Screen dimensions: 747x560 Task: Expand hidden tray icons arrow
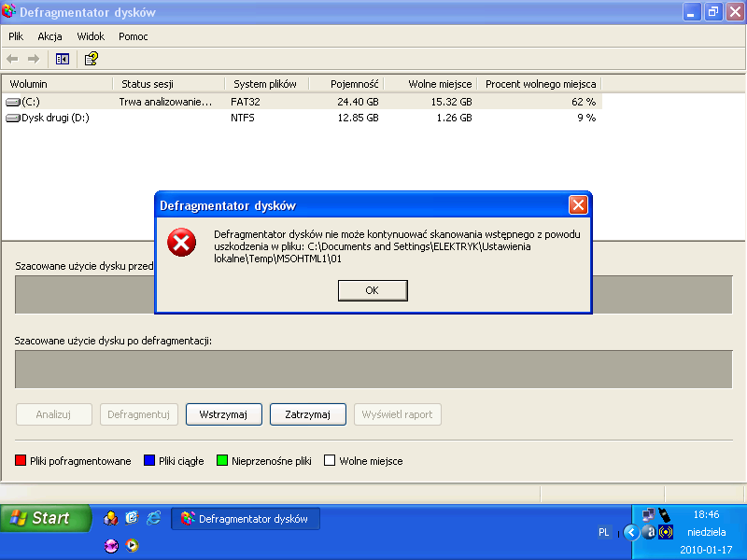[x=631, y=532]
